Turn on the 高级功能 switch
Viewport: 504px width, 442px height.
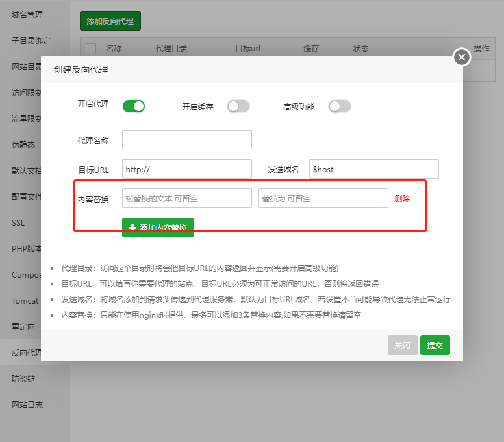[x=340, y=107]
